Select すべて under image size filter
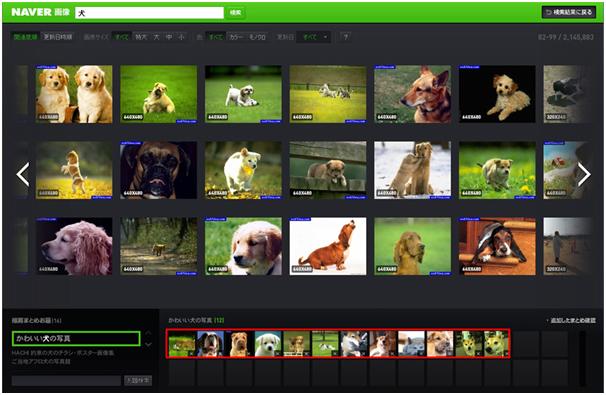The width and height of the screenshot is (606, 395). pos(122,37)
